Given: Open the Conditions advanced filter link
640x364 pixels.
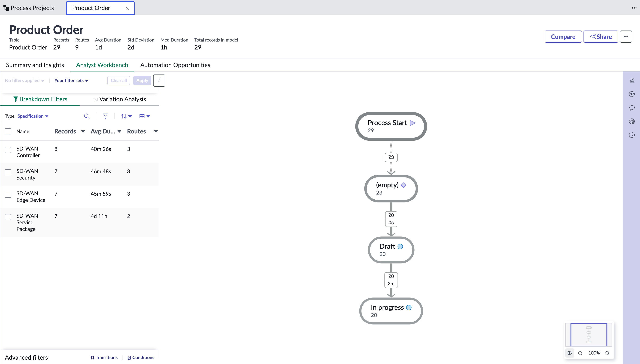Looking at the screenshot, I should pyautogui.click(x=141, y=358).
